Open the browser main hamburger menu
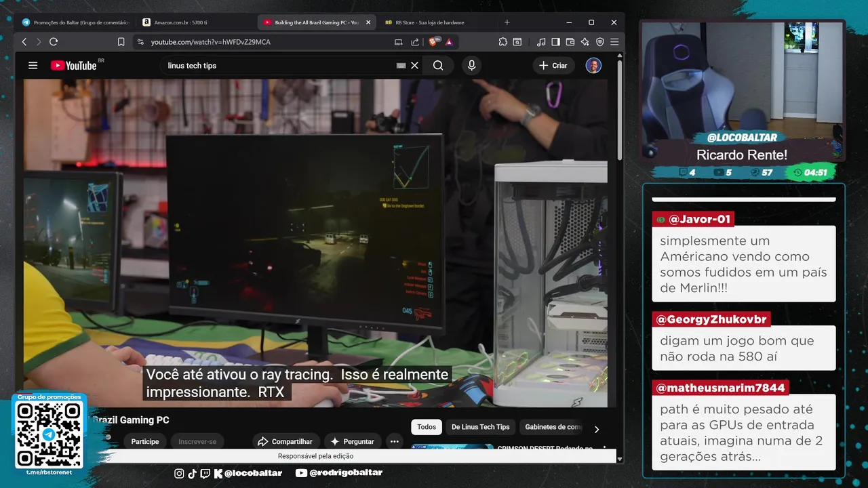 pos(614,42)
